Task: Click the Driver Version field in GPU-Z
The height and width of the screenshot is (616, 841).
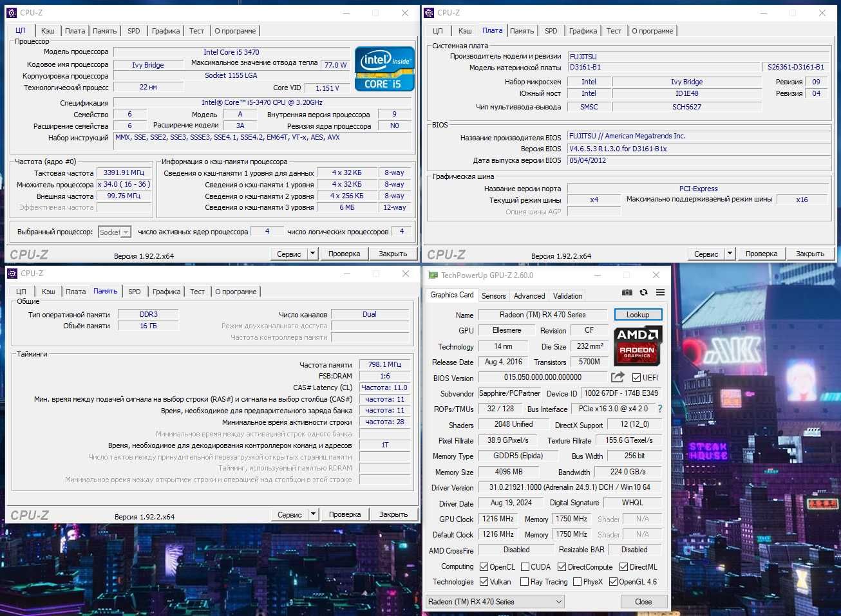Action: [570, 487]
